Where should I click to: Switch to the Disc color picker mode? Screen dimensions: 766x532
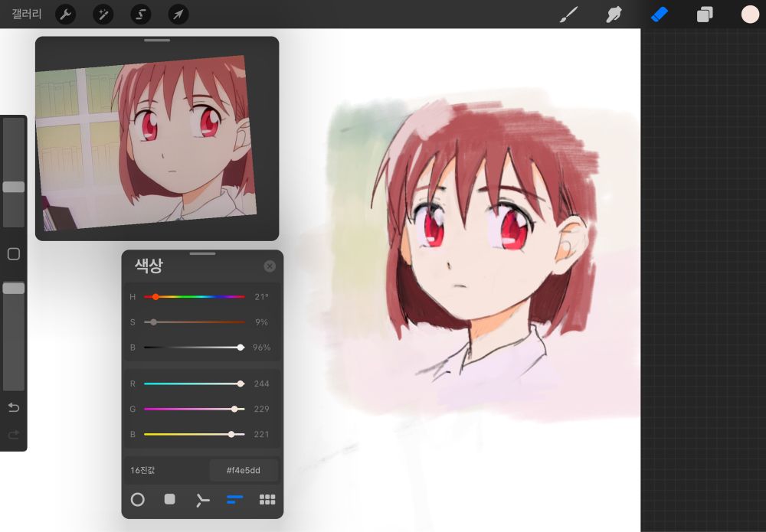pos(137,499)
